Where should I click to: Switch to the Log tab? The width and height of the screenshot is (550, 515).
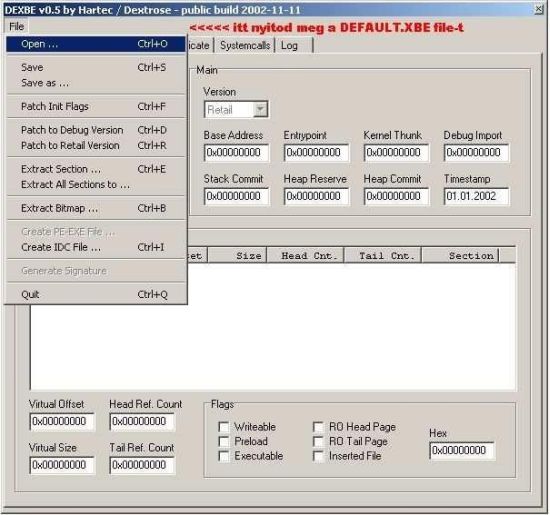click(293, 45)
